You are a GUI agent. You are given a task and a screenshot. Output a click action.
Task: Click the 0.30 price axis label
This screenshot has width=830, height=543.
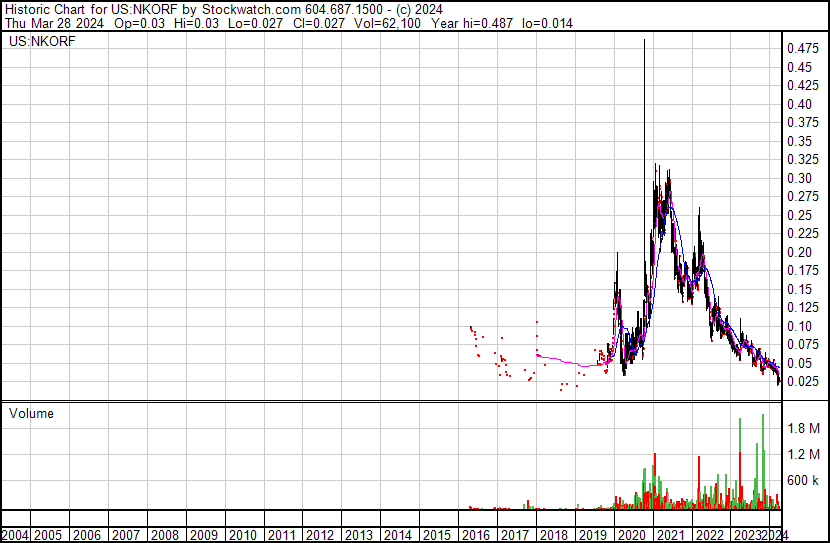[799, 178]
